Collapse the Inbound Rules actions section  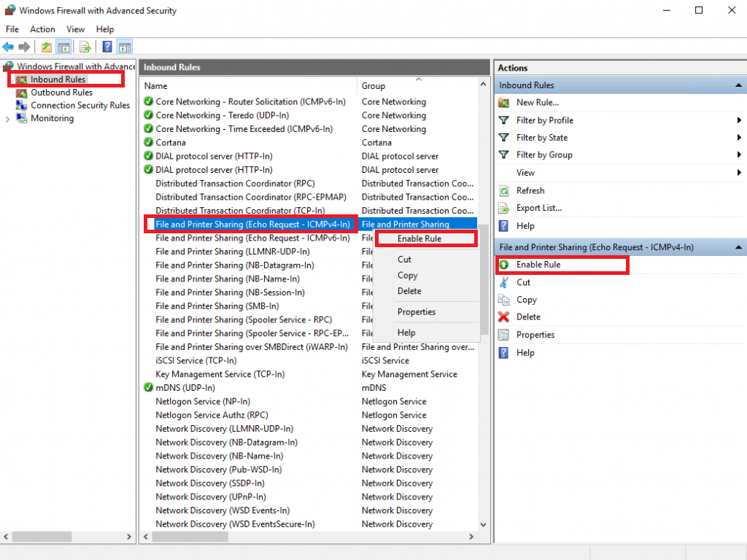click(738, 85)
